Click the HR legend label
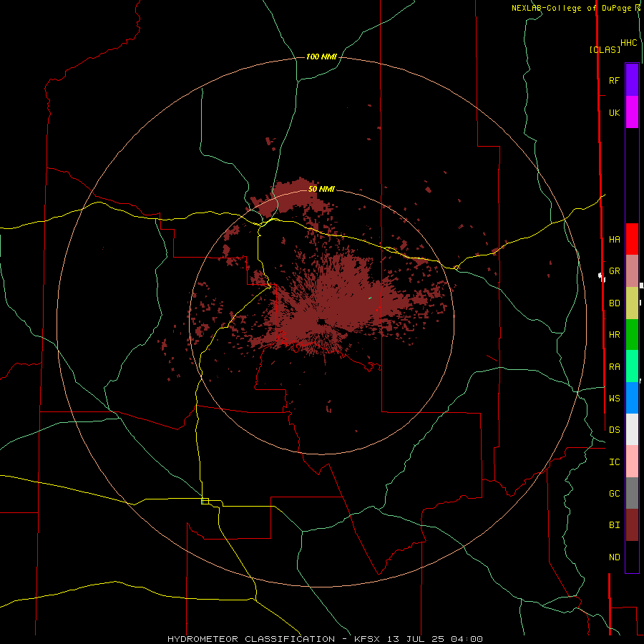Viewport: 644px width, 644px height. 614,335
